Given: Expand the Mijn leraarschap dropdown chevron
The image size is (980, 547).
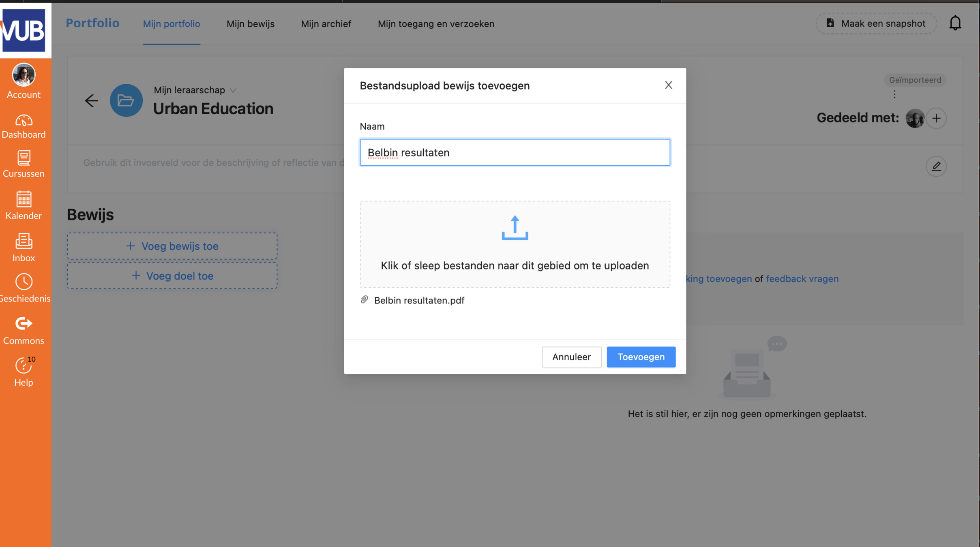Looking at the screenshot, I should point(233,90).
